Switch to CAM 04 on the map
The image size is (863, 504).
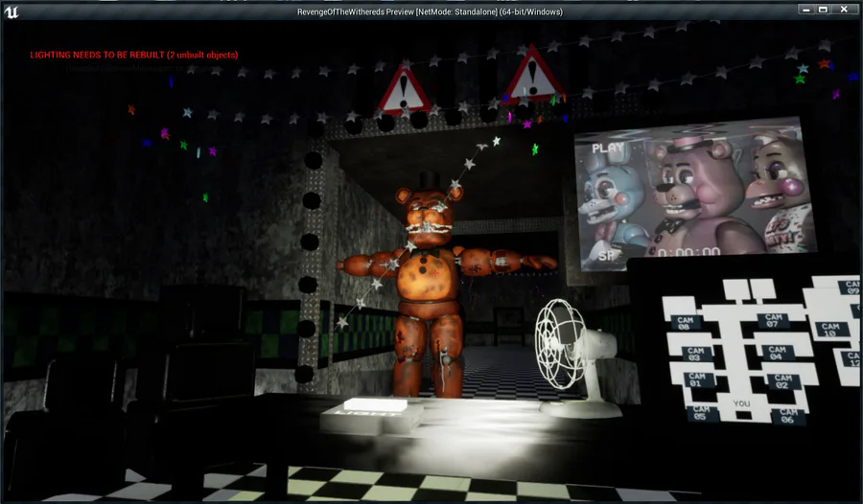(777, 353)
